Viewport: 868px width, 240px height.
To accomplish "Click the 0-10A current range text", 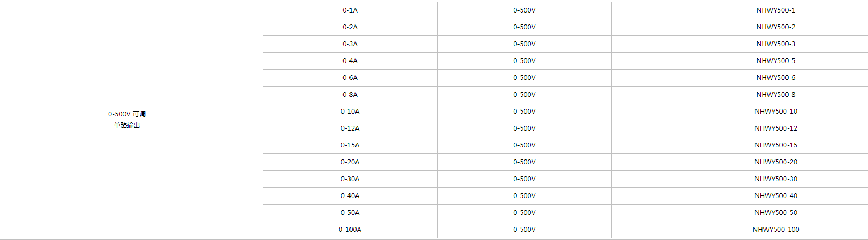I will tap(350, 112).
